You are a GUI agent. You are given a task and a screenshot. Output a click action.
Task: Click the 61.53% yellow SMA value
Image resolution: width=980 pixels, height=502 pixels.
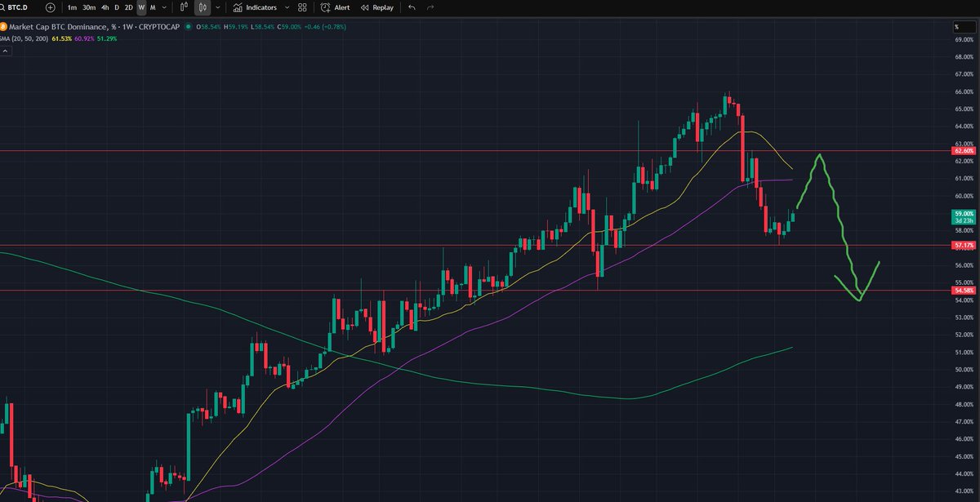61,38
